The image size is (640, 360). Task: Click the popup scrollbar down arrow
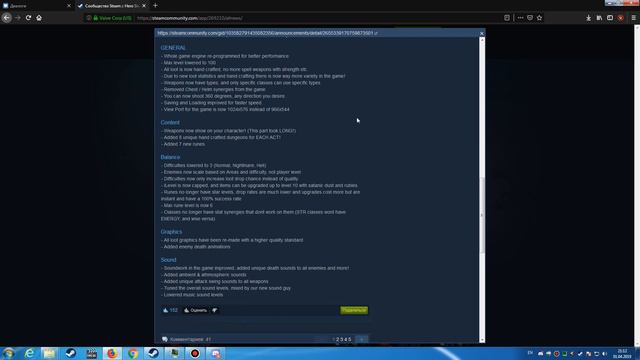[482, 340]
